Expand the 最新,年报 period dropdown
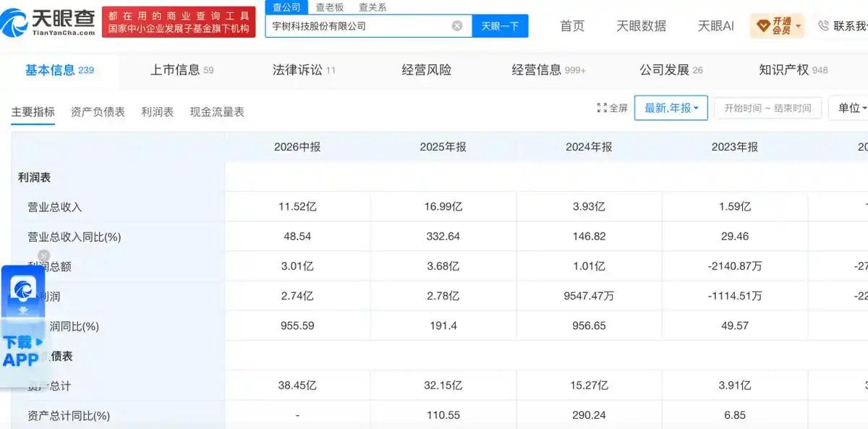 pyautogui.click(x=671, y=108)
